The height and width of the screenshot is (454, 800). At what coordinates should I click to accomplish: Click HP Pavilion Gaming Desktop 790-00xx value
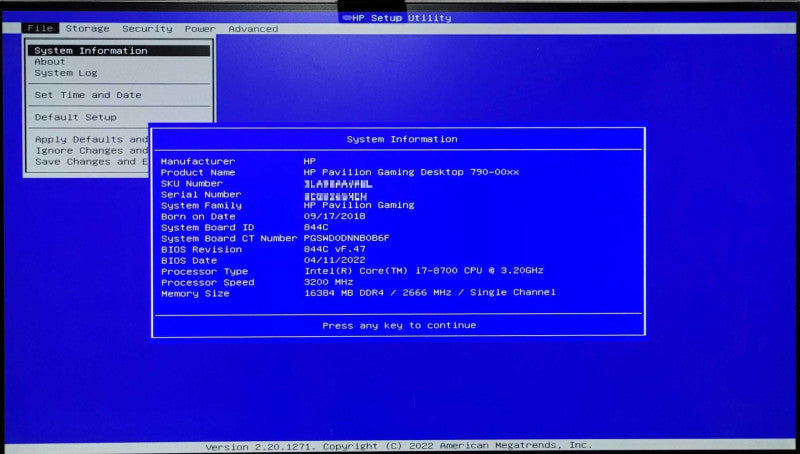tap(411, 172)
